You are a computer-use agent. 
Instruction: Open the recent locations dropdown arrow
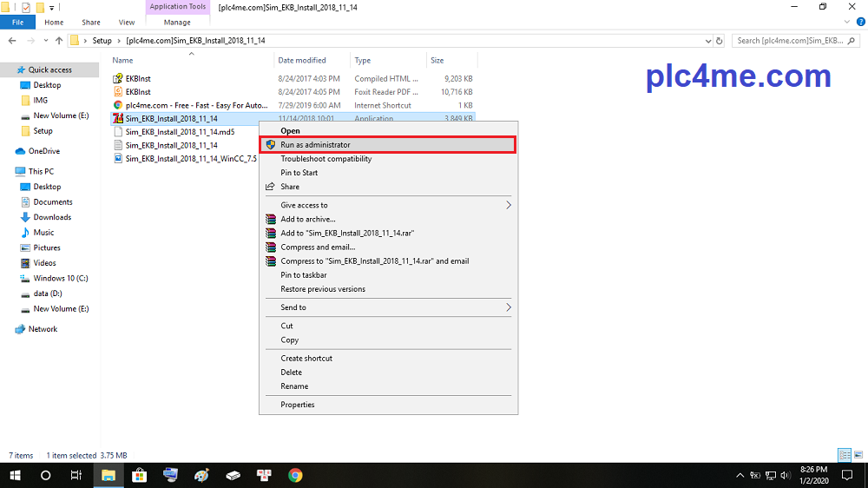46,40
